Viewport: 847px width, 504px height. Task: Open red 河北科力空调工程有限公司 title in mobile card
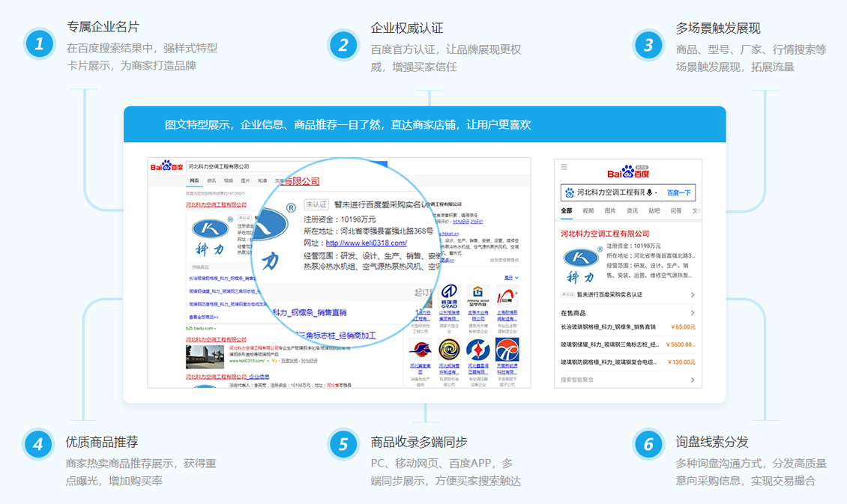click(604, 234)
